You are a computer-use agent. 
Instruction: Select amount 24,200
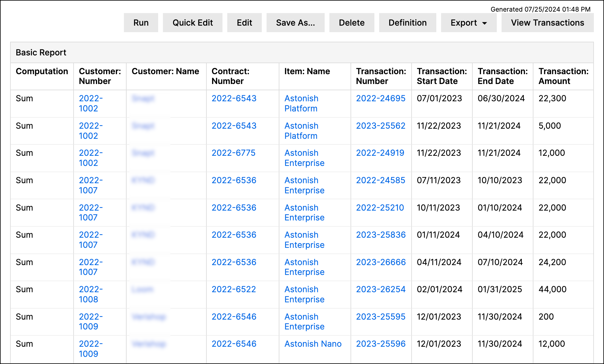click(552, 262)
